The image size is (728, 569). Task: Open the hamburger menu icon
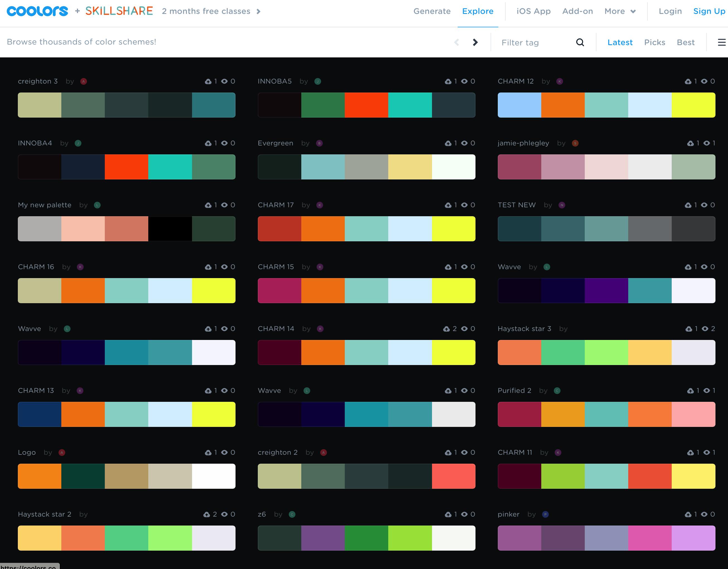721,42
